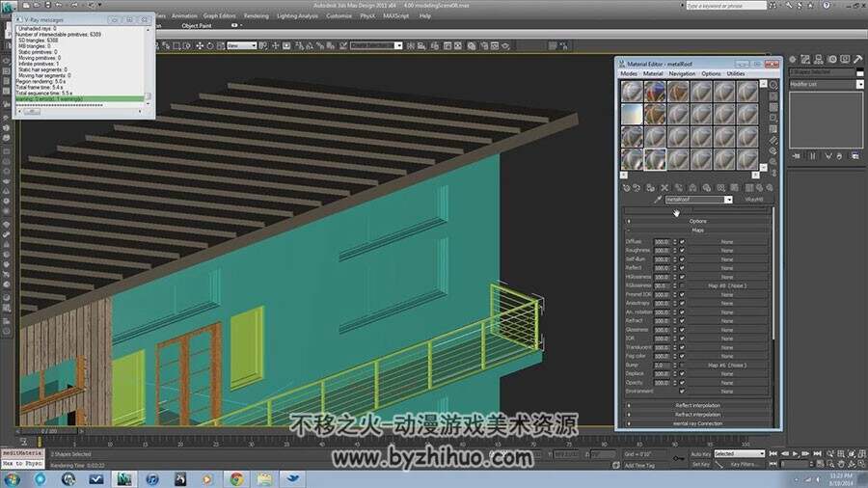The image size is (868, 488).
Task: Expand mental ray Connection rollout
Action: coord(697,423)
